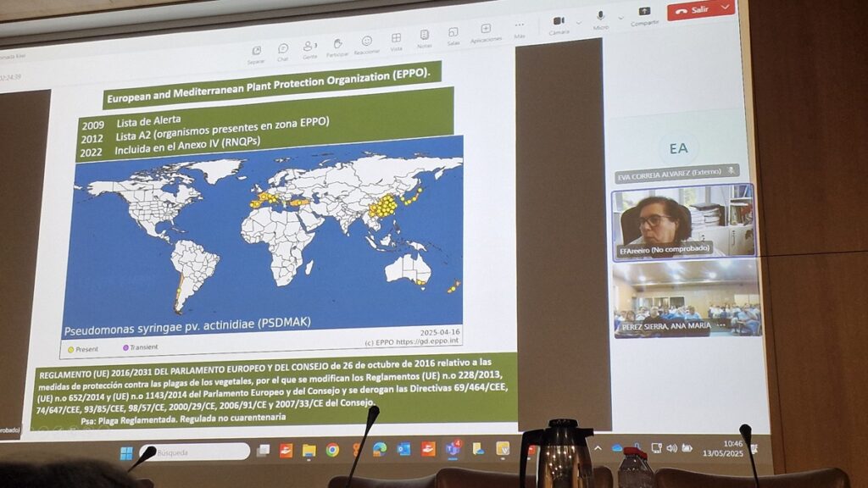Open Google Chrome from the taskbar

click(332, 450)
